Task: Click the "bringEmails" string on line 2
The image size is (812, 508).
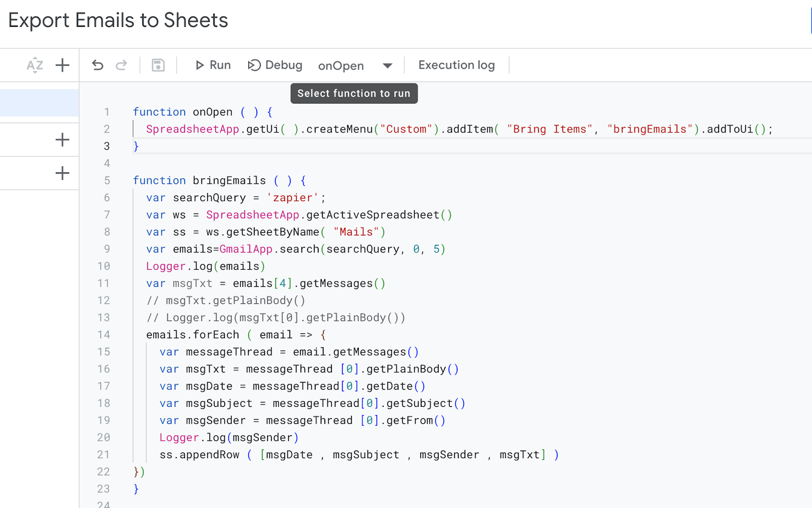Action: pyautogui.click(x=650, y=129)
